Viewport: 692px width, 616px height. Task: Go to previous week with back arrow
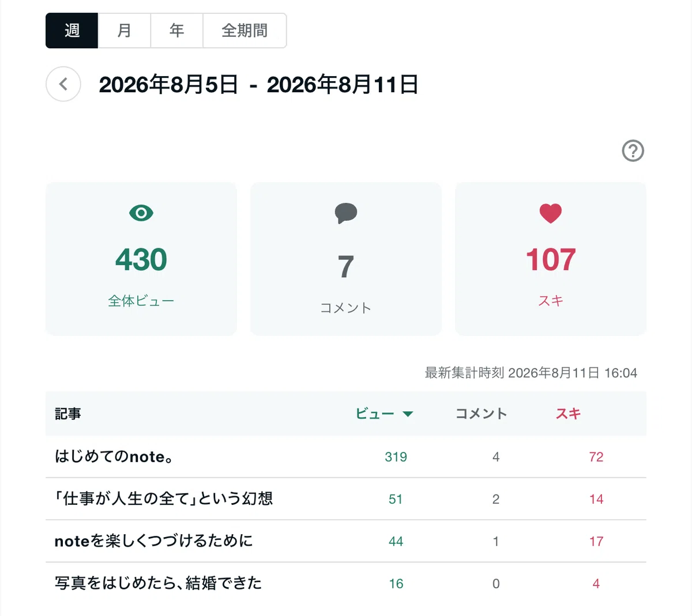63,84
